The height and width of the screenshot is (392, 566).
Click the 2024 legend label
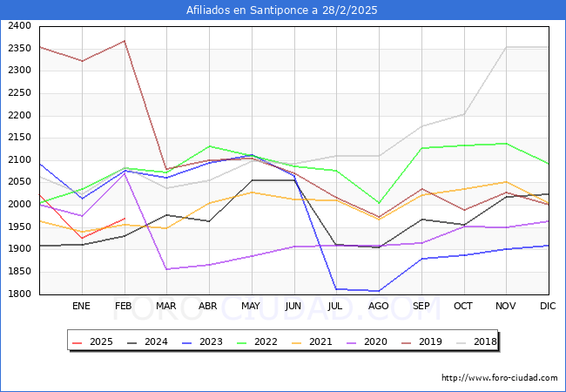point(156,341)
